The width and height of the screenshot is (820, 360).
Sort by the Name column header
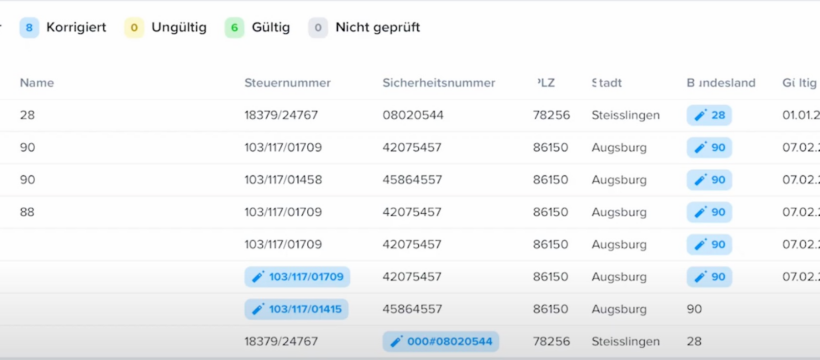tap(37, 83)
